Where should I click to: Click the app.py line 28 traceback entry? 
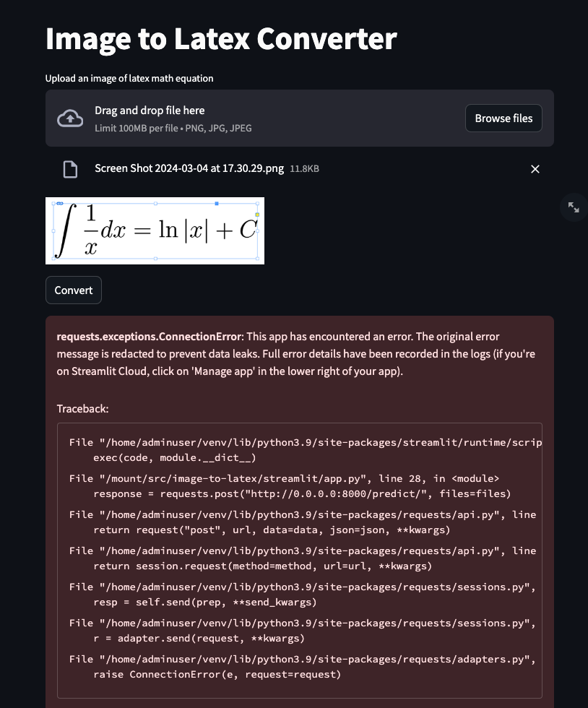pyautogui.click(x=284, y=478)
